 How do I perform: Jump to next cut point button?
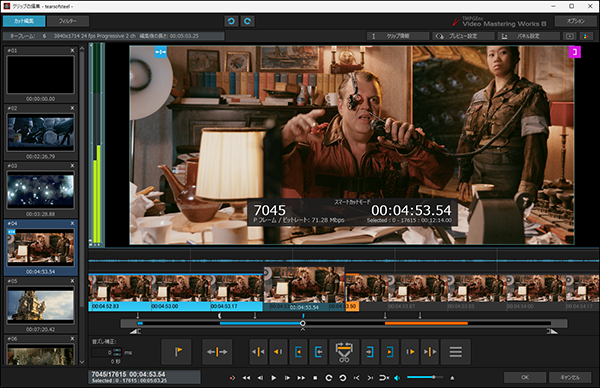[x=430, y=352]
